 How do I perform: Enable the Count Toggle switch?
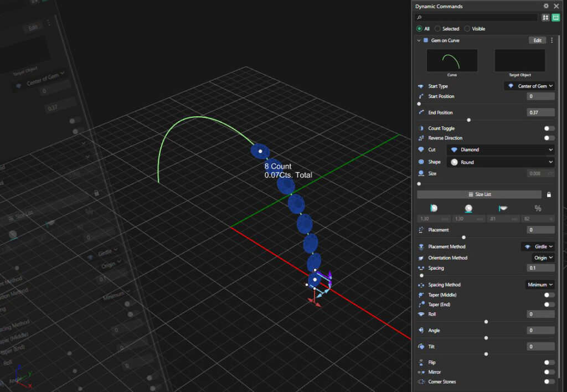[549, 128]
